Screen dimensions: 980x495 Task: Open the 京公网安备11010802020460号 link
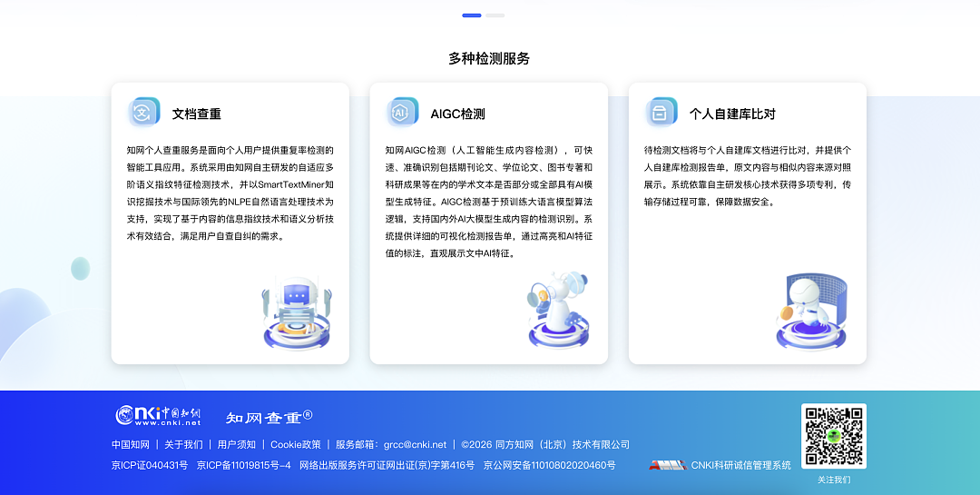(x=549, y=465)
